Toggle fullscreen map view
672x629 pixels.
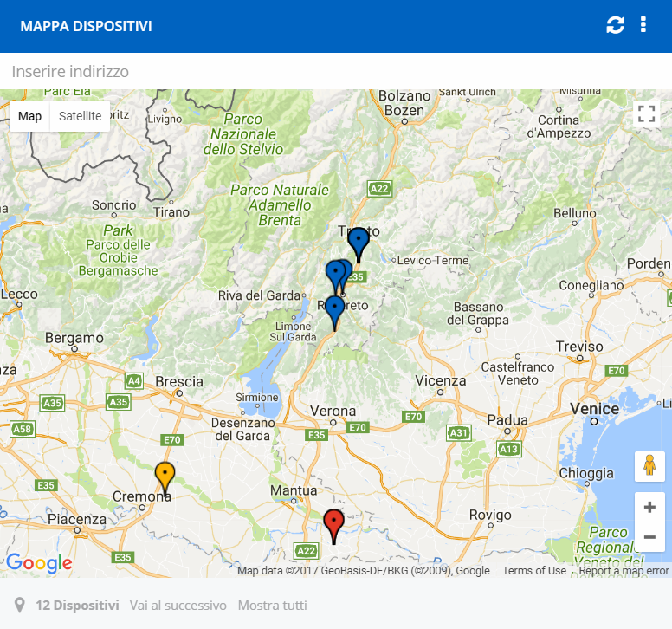[x=646, y=114]
